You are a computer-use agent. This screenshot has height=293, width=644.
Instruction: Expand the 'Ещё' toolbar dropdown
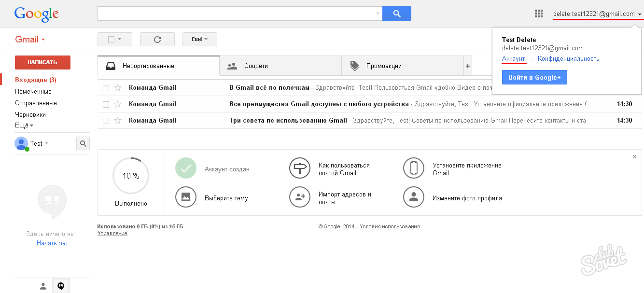click(200, 40)
